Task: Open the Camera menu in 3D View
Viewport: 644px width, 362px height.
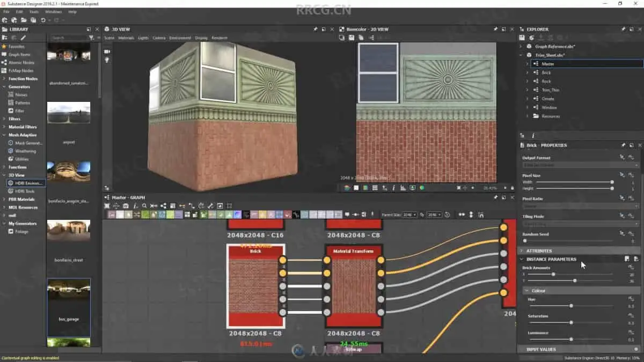Action: [159, 38]
